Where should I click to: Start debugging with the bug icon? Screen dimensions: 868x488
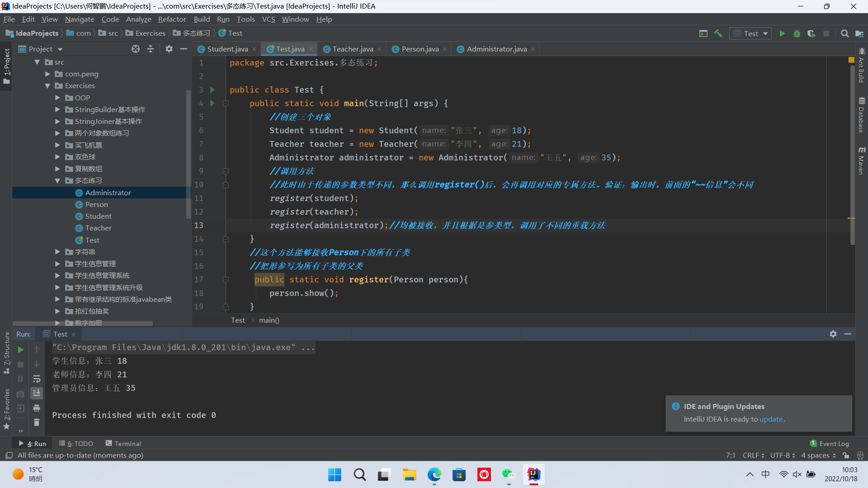(x=797, y=33)
